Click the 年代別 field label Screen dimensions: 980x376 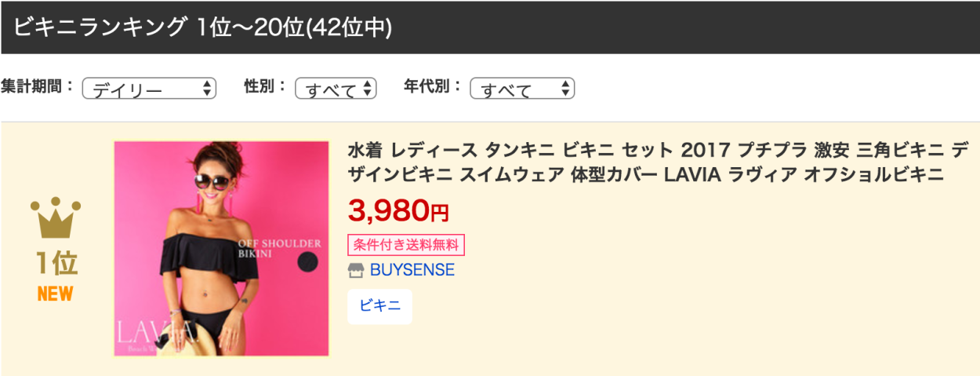(x=433, y=87)
